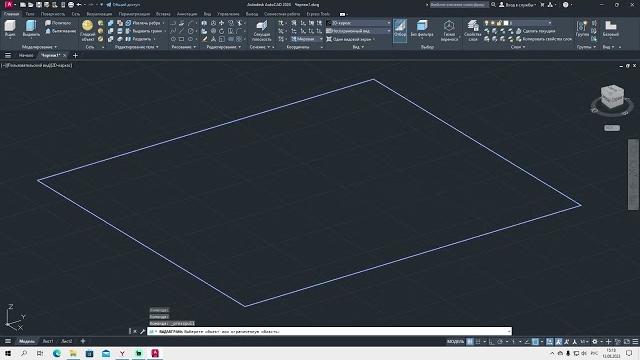Toggle the MODEL (МОДЕЛЬ) space button
This screenshot has width=640, height=360.
click(x=455, y=341)
